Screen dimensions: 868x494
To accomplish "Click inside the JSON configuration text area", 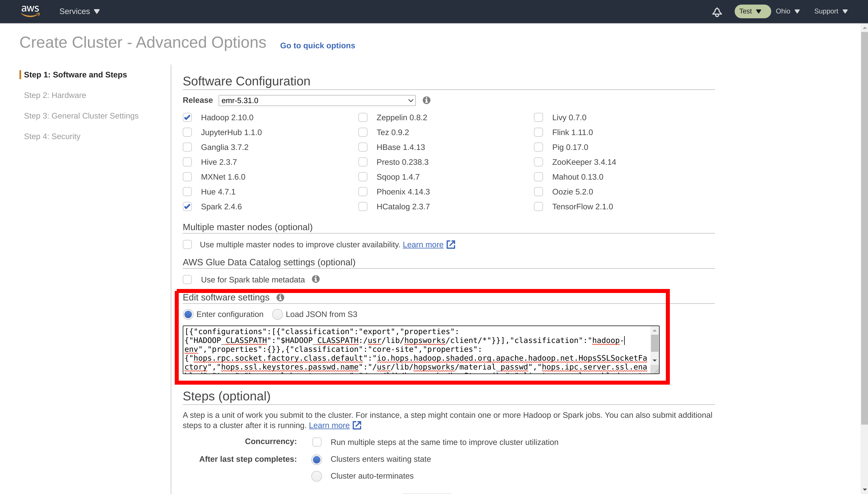I will pos(407,350).
